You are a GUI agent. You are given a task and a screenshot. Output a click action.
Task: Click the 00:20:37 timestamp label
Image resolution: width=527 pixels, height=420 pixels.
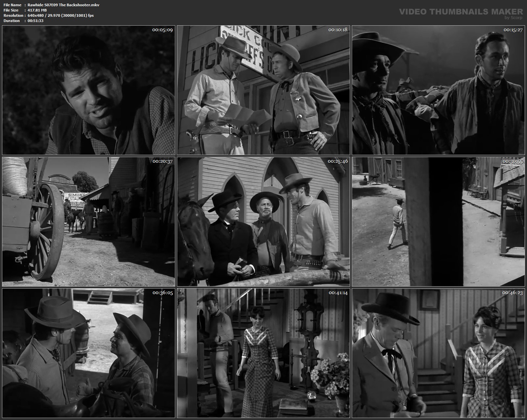[162, 161]
